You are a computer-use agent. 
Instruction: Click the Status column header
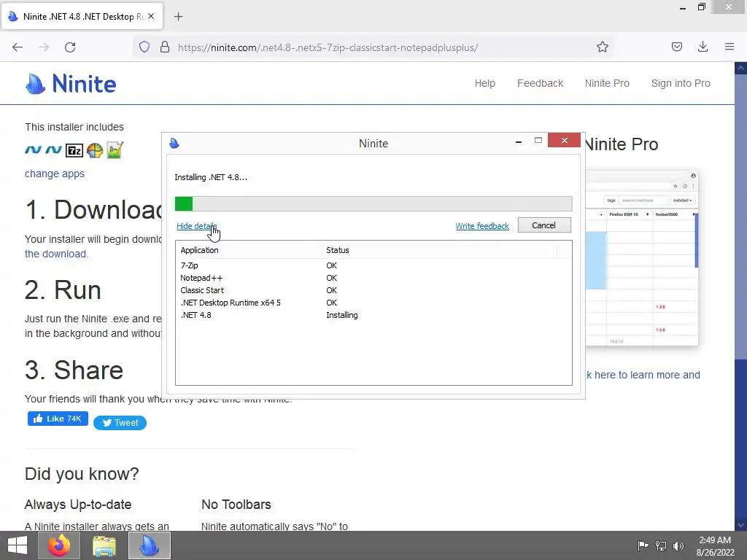point(439,251)
